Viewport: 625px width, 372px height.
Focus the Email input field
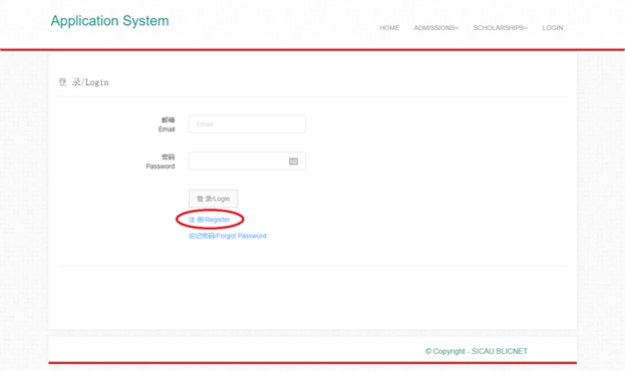click(247, 124)
